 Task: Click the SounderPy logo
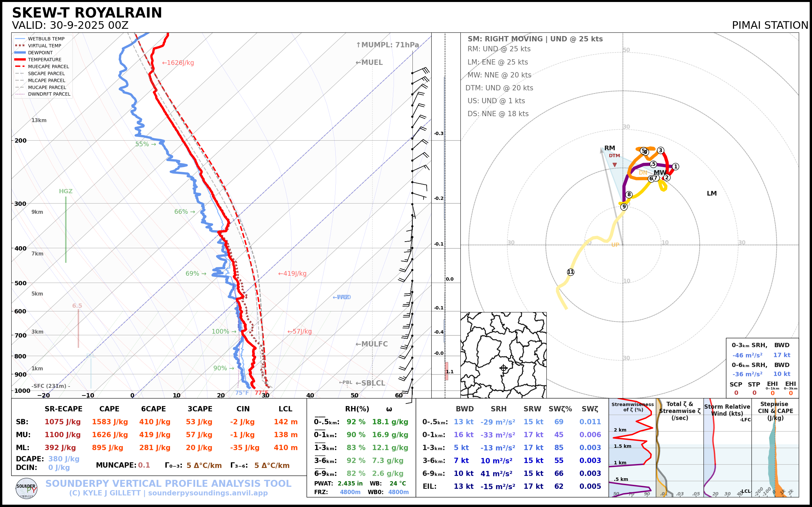(x=26, y=488)
